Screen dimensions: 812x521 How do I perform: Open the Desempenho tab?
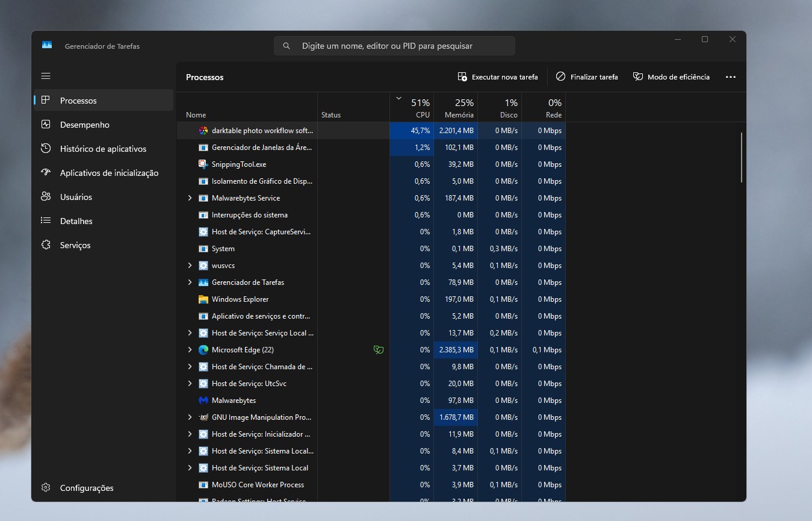84,125
